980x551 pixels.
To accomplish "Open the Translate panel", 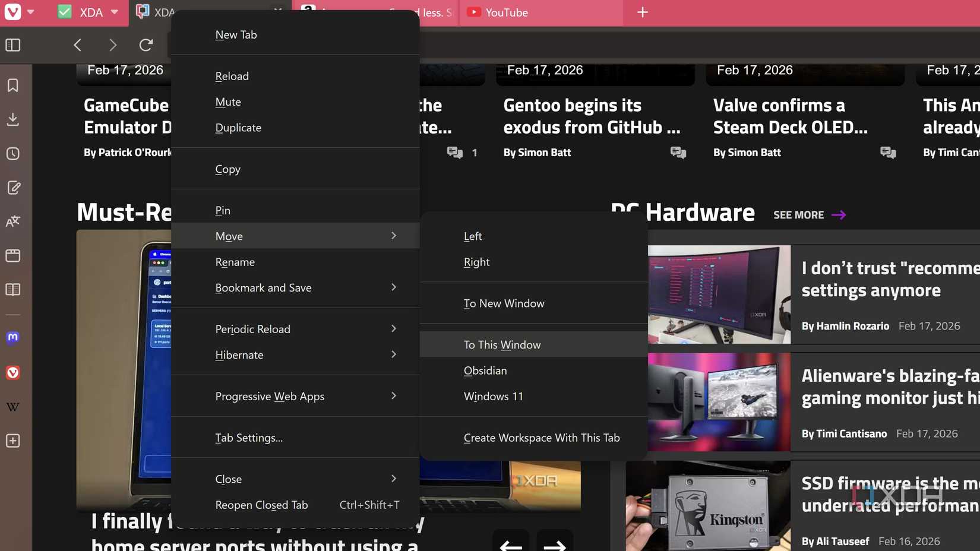I will click(x=13, y=221).
